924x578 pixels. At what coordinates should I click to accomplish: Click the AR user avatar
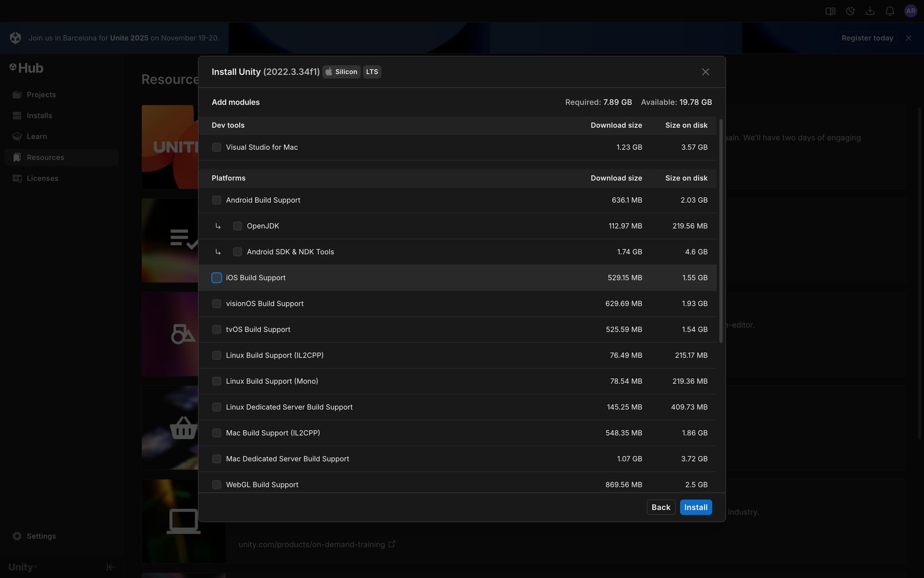pos(911,11)
